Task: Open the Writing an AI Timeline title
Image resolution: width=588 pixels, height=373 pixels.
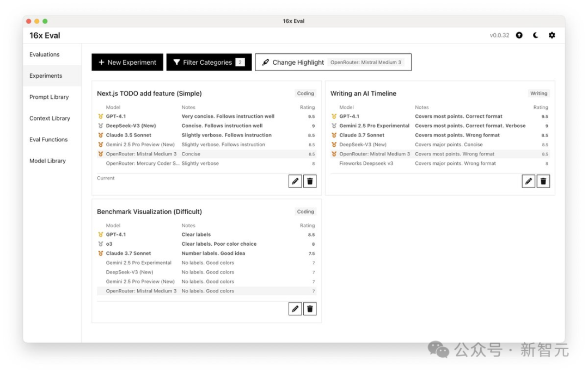Action: (x=363, y=94)
